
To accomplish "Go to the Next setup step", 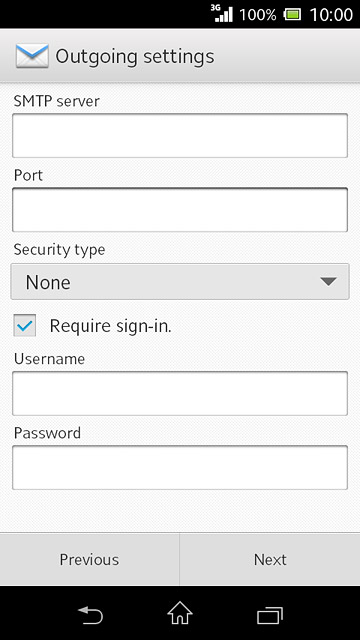I will pos(270,560).
